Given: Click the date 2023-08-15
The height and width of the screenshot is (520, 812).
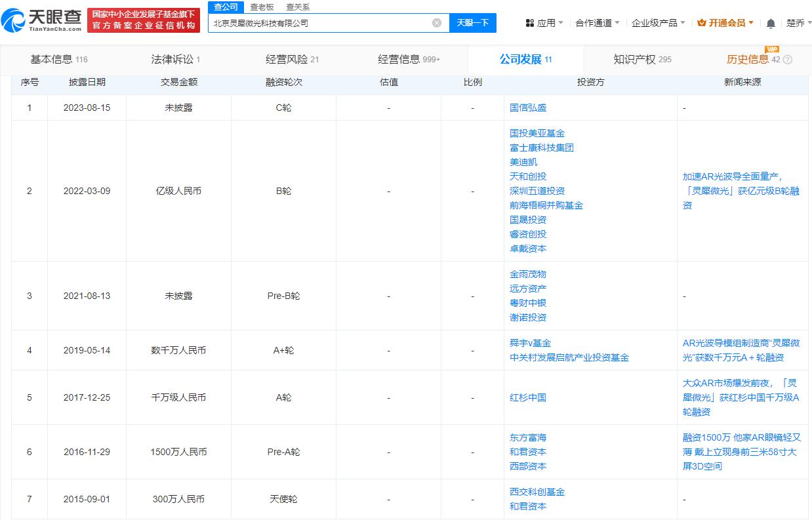Looking at the screenshot, I should (x=87, y=108).
